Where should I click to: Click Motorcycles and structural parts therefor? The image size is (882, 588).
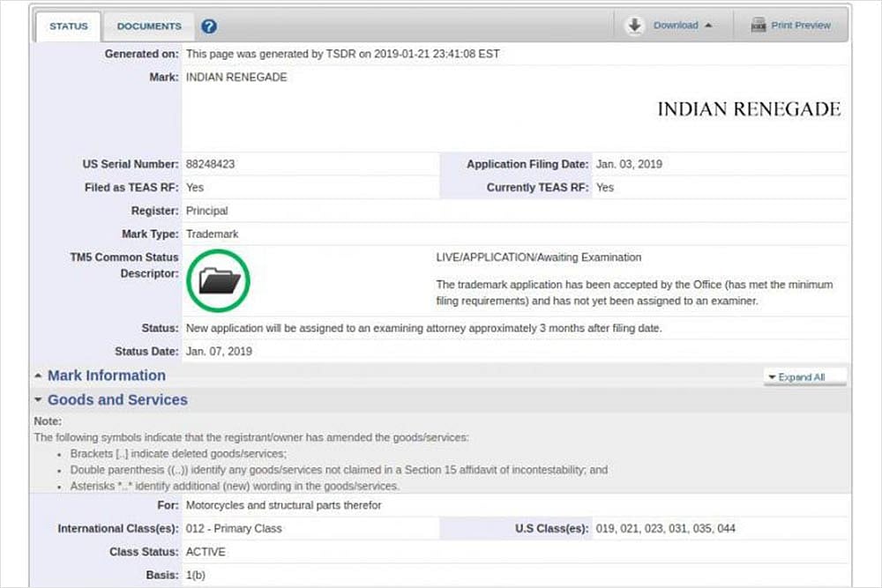point(283,505)
